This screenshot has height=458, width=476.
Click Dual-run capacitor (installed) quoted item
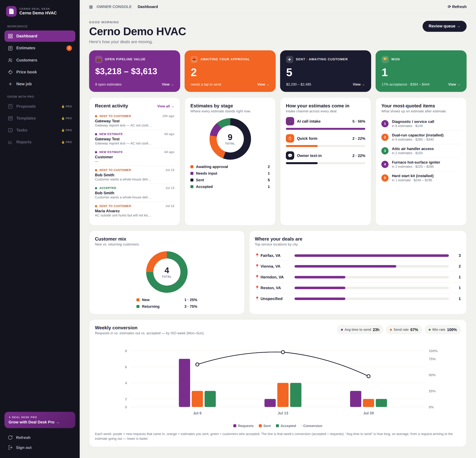click(x=421, y=137)
